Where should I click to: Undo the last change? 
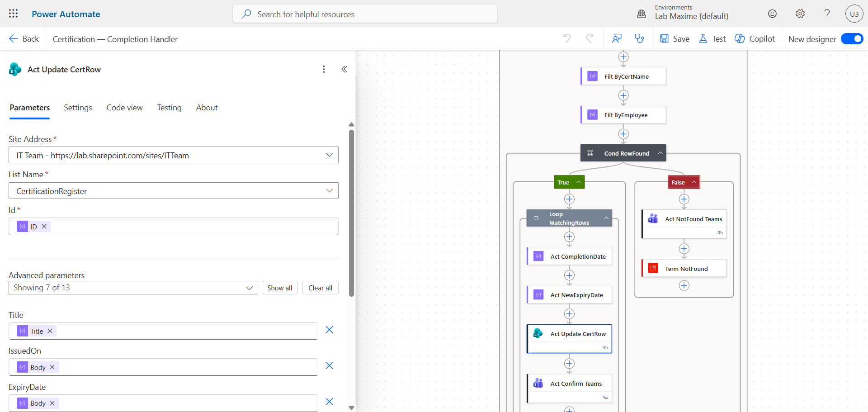(567, 38)
